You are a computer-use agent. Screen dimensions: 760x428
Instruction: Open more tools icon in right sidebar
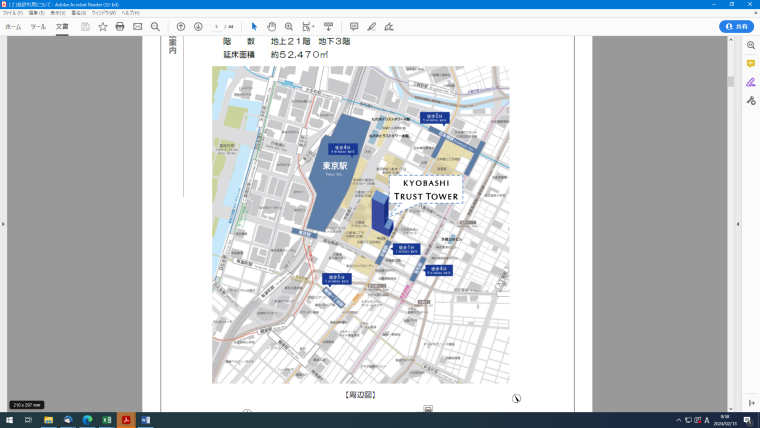pyautogui.click(x=751, y=100)
